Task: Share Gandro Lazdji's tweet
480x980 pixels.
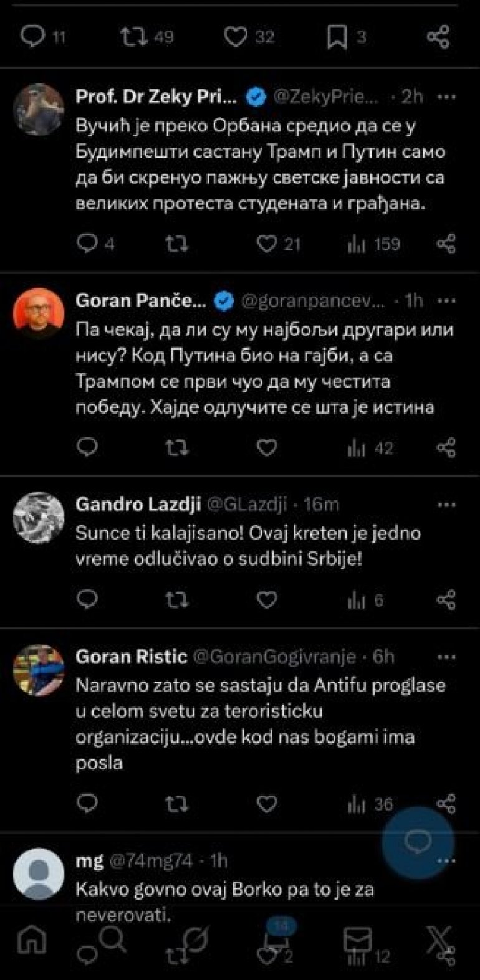Action: tap(446, 600)
